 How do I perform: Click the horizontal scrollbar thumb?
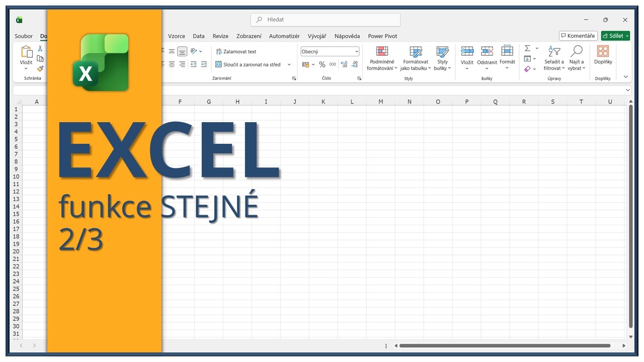click(x=505, y=346)
